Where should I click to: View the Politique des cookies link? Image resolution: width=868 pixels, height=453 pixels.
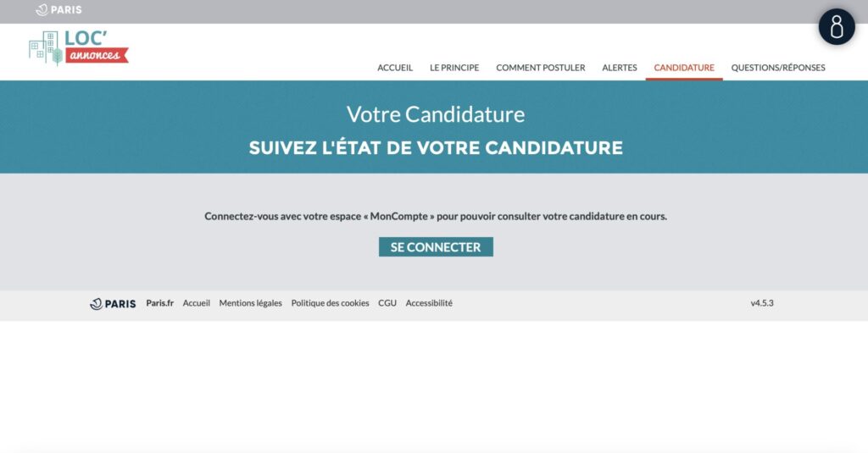coord(330,303)
